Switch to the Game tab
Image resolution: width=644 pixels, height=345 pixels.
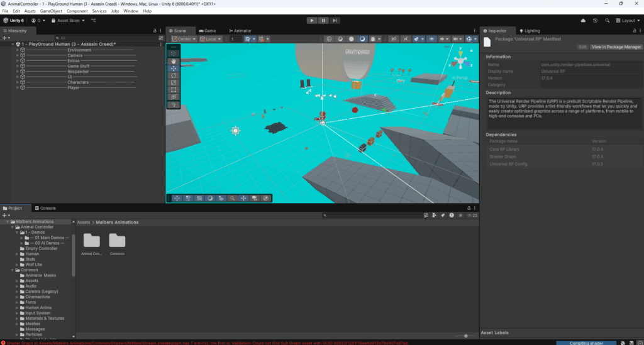[x=208, y=31]
